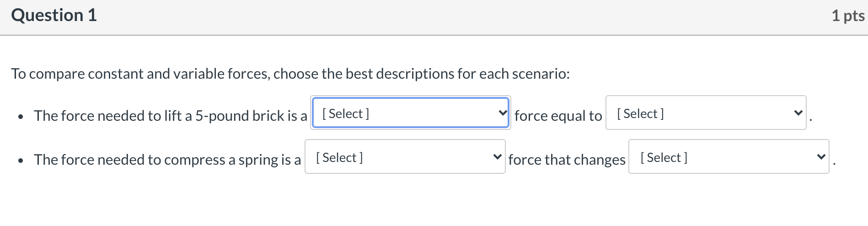Click the bullet point before the brick sentence
Image resolution: width=868 pixels, height=226 pixels.
[21, 117]
